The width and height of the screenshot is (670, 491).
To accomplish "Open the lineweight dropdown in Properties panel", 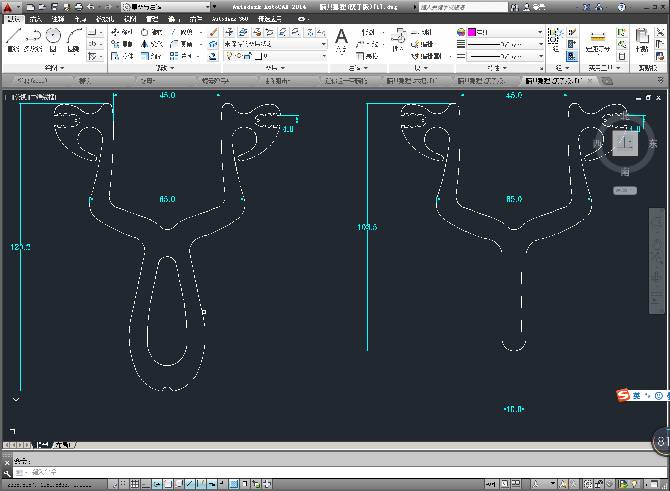I will click(505, 44).
